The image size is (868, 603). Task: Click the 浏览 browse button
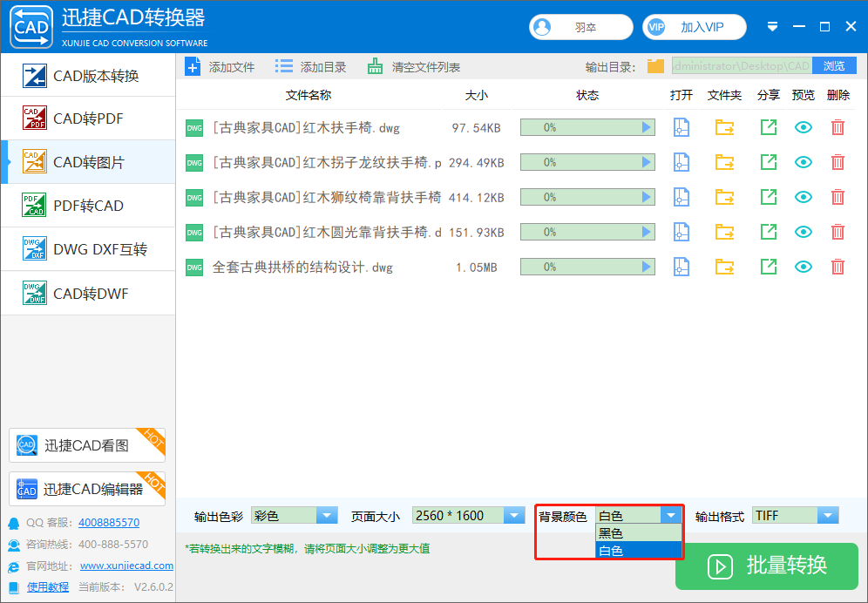pos(834,65)
